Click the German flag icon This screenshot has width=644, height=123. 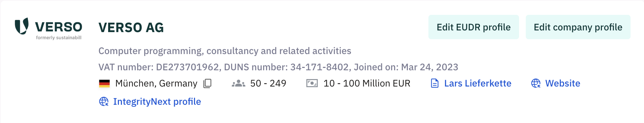pos(104,83)
